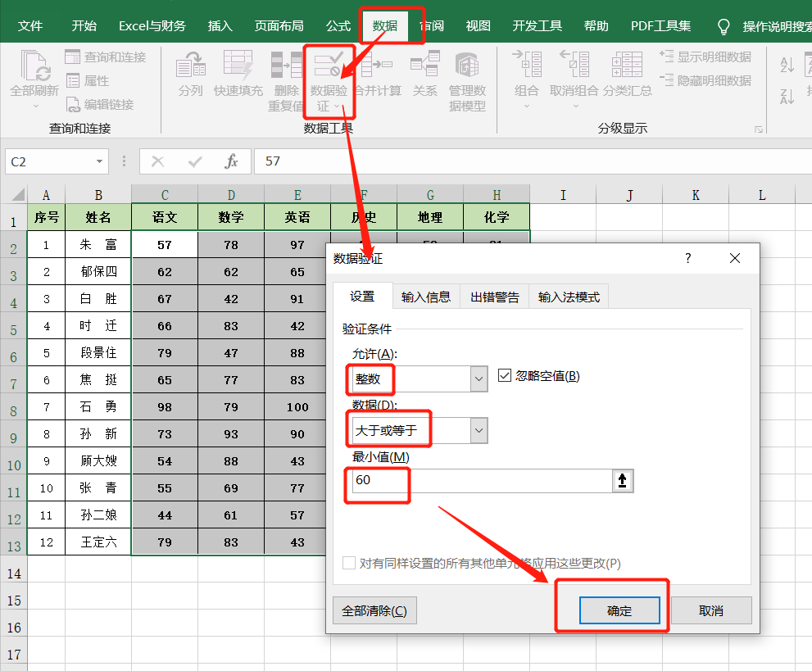Check 对有同样设置的所有其他单元格应用这些更改
Viewport: 812px width, 671px height.
(348, 563)
